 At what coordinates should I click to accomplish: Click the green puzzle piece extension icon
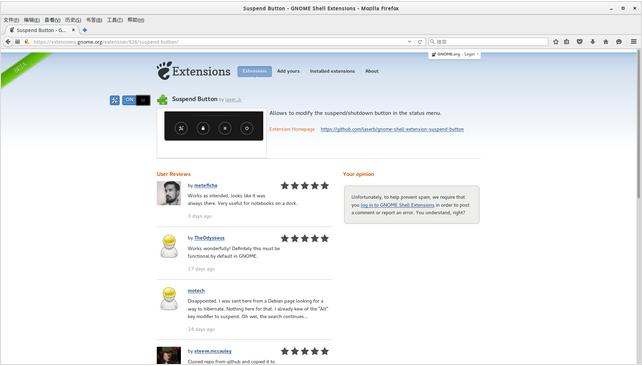click(x=163, y=100)
